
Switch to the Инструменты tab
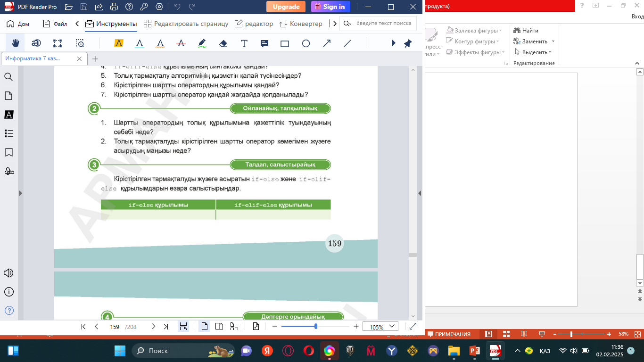pos(111,24)
